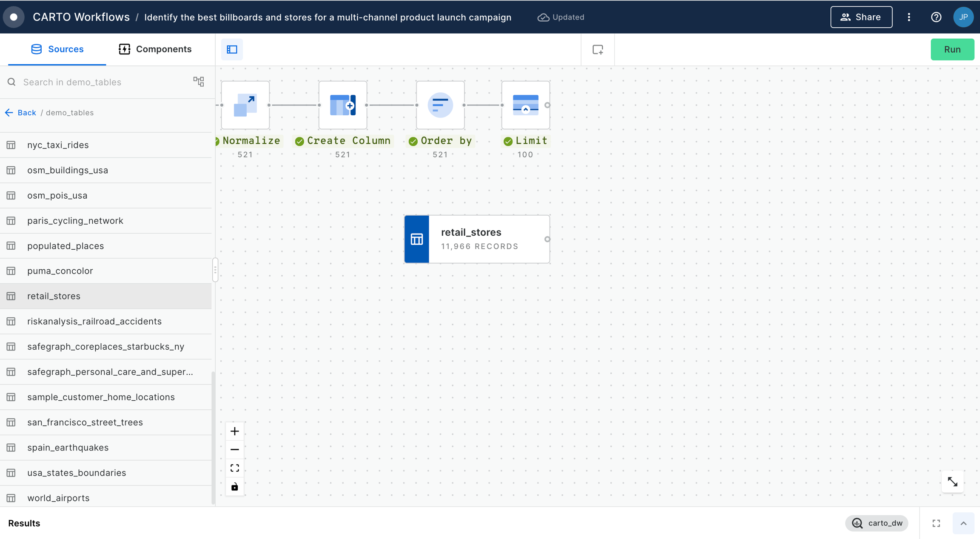Zoom out on the workflow canvas
This screenshot has height=539, width=980.
[x=234, y=450]
